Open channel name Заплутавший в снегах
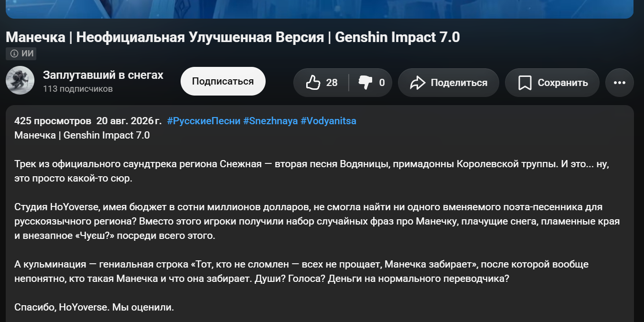The height and width of the screenshot is (322, 644). click(103, 75)
